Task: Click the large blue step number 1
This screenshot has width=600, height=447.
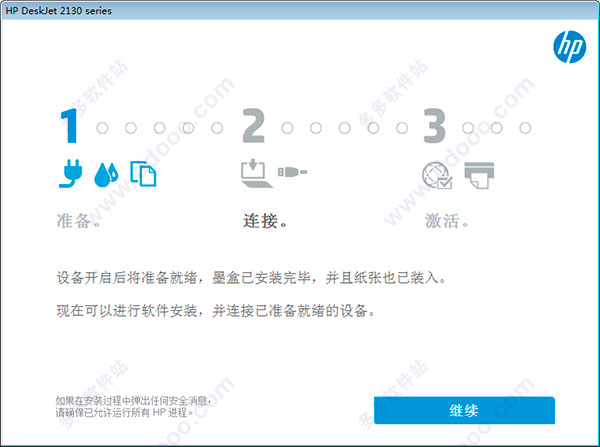Action: pyautogui.click(x=69, y=126)
